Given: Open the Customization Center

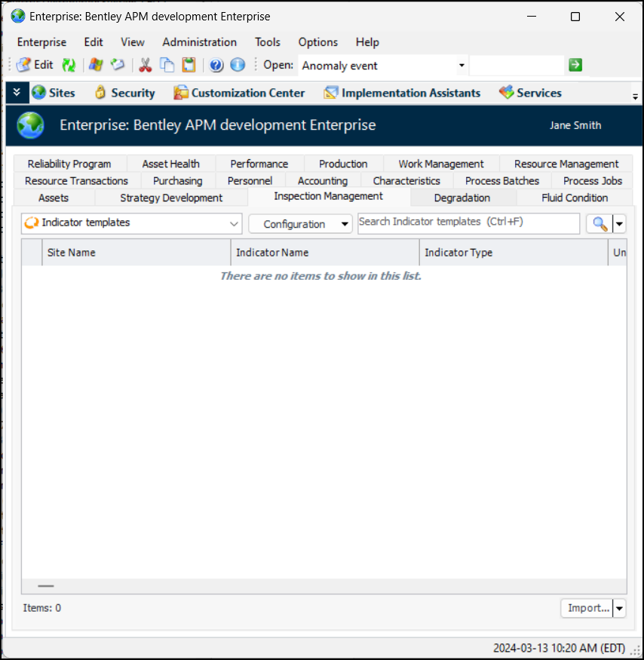Looking at the screenshot, I should [x=239, y=93].
